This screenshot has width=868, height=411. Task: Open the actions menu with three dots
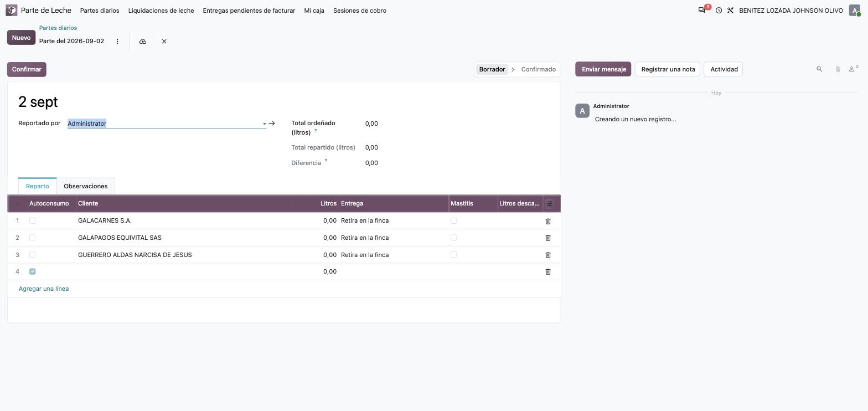pos(117,42)
